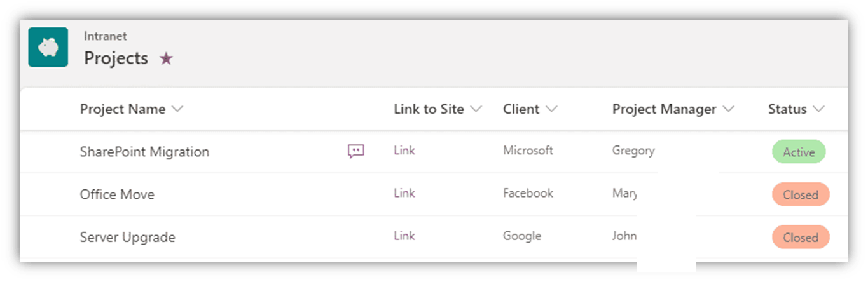Click the green Active status pill
Viewport: 868px width, 282px height.
799,152
